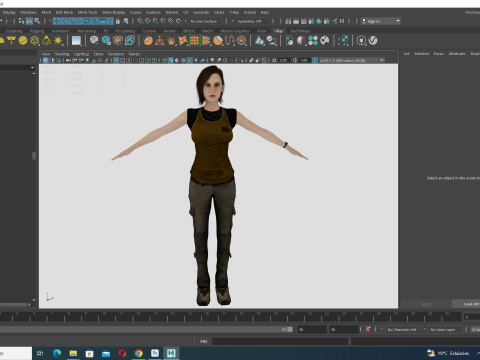480x360 pixels.
Task: Click the four teal dots shelf icon
Action: (313, 41)
